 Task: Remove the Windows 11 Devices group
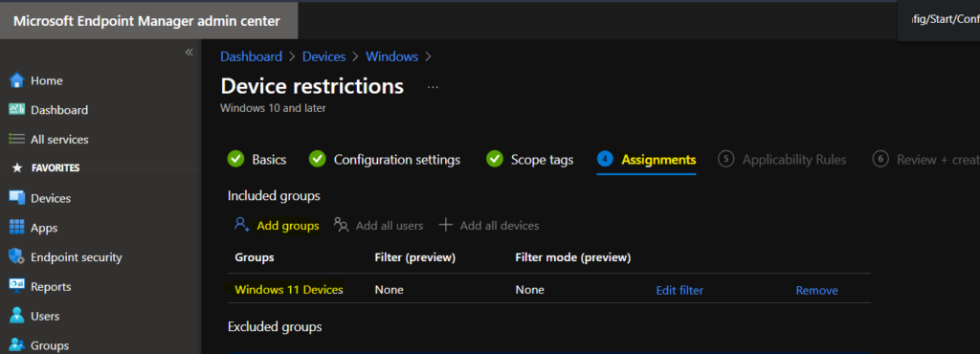[817, 290]
